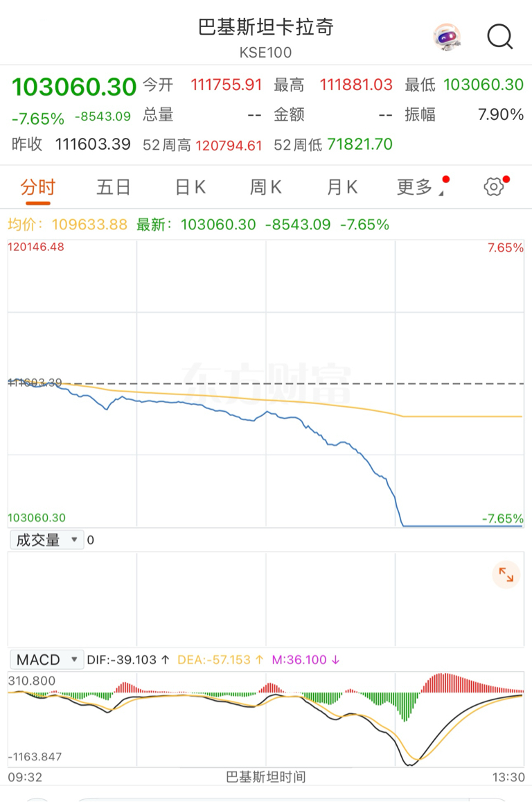
Task: Click the 更多 dropdown triangle
Action: [x=441, y=193]
